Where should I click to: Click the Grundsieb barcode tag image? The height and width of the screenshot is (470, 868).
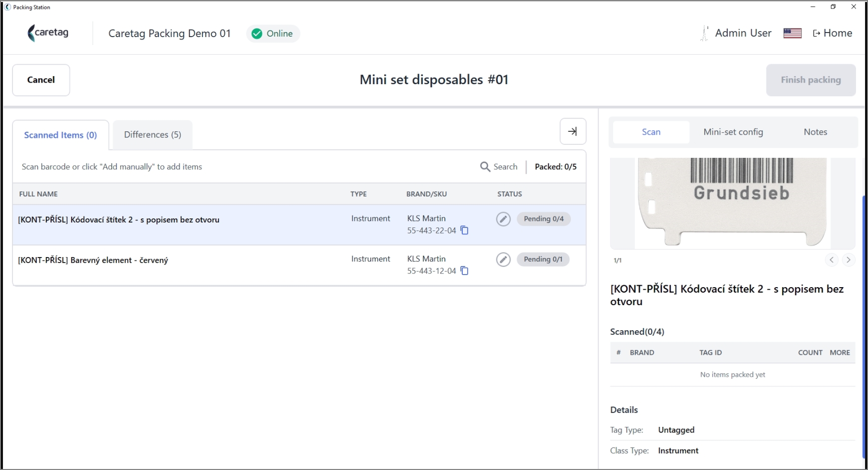[x=732, y=203]
